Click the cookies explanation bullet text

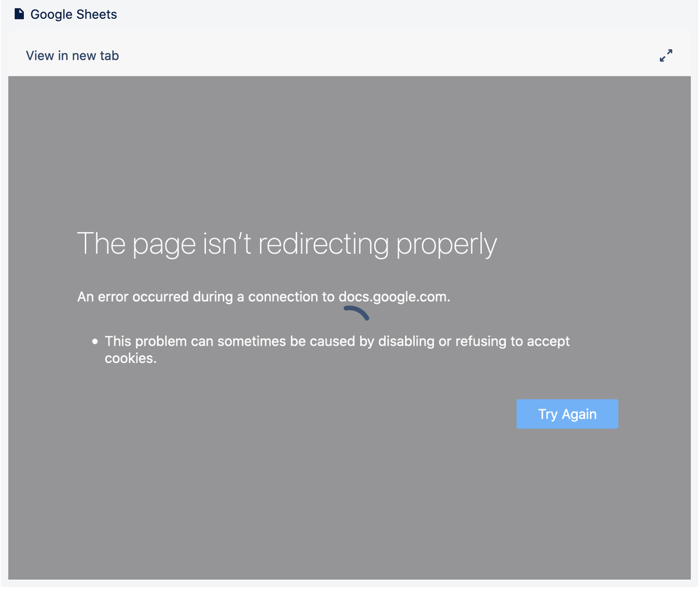tap(337, 349)
